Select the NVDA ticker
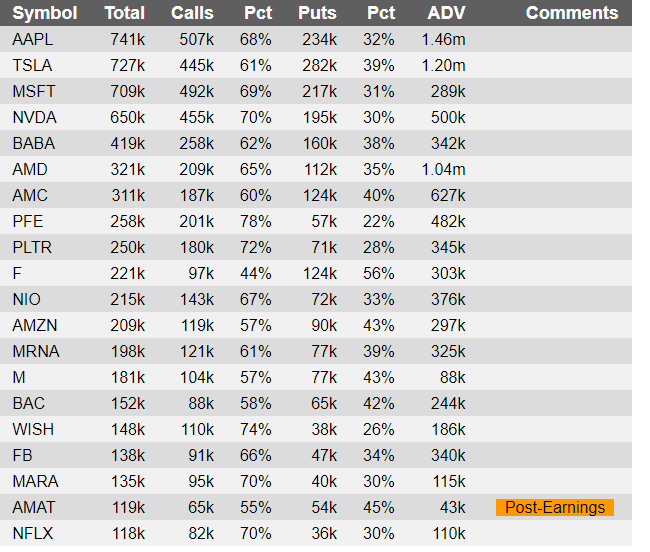This screenshot has width=650, height=552. click(x=34, y=117)
